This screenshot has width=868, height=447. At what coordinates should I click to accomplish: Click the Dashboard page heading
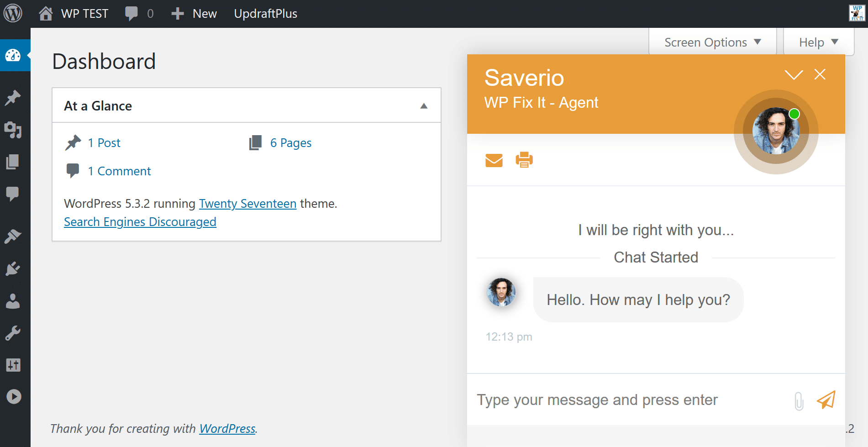104,61
